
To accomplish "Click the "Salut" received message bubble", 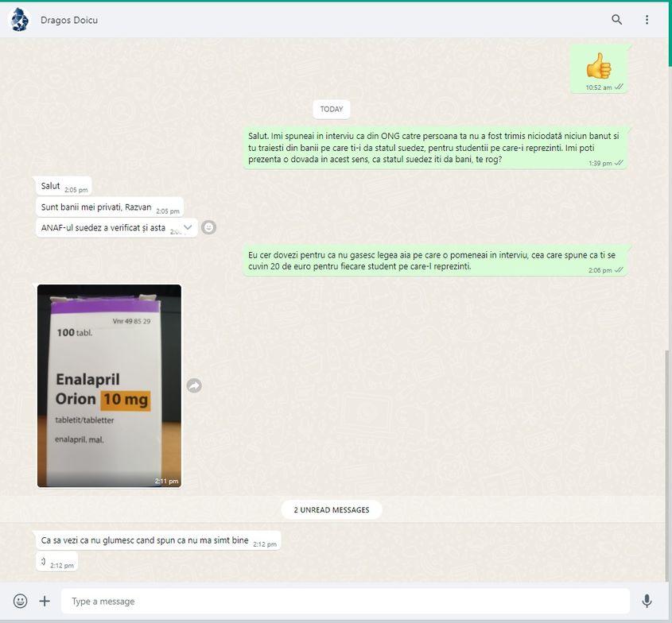I will pos(52,186).
